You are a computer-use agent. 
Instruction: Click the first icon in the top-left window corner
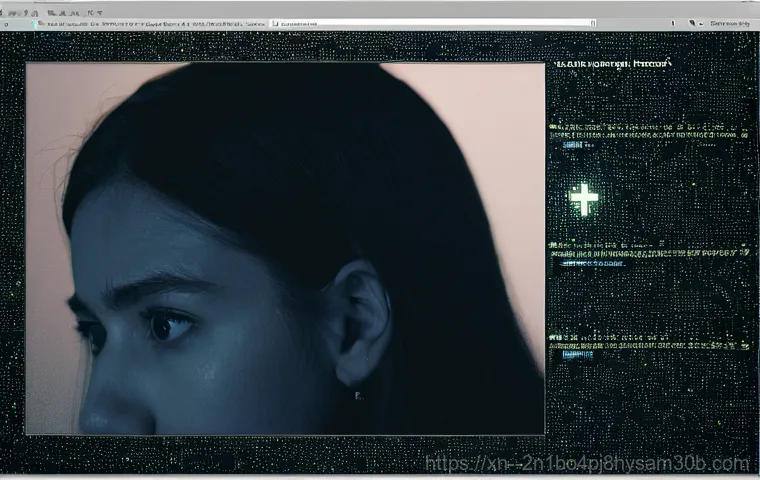pyautogui.click(x=8, y=22)
